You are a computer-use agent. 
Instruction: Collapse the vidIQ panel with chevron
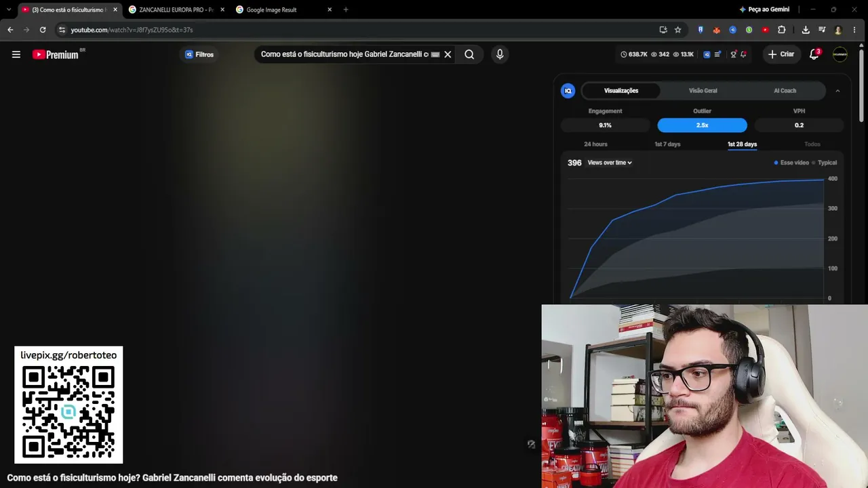837,91
